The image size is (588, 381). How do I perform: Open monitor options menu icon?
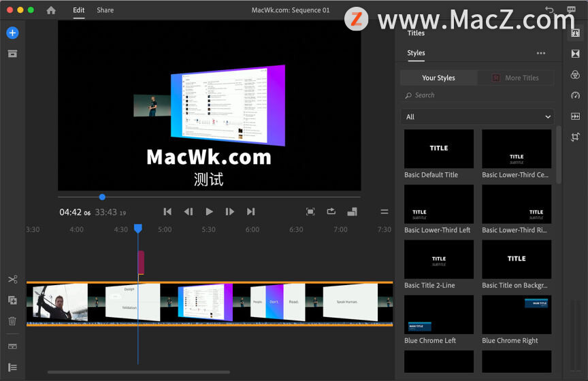click(385, 212)
